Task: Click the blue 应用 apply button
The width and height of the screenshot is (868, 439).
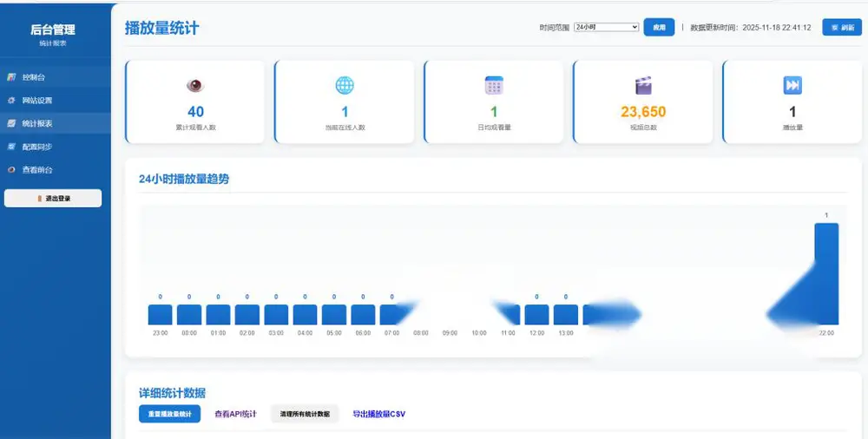Action: pos(659,27)
